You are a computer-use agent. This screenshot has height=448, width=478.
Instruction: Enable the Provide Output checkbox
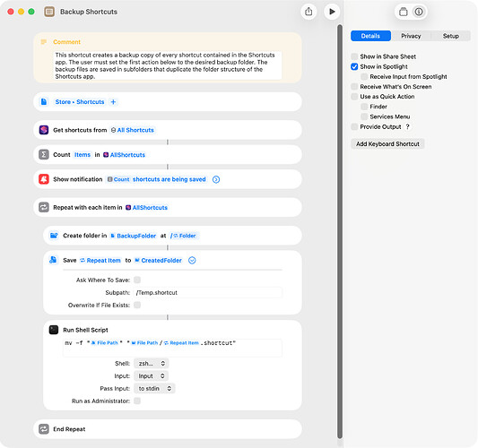tap(354, 126)
